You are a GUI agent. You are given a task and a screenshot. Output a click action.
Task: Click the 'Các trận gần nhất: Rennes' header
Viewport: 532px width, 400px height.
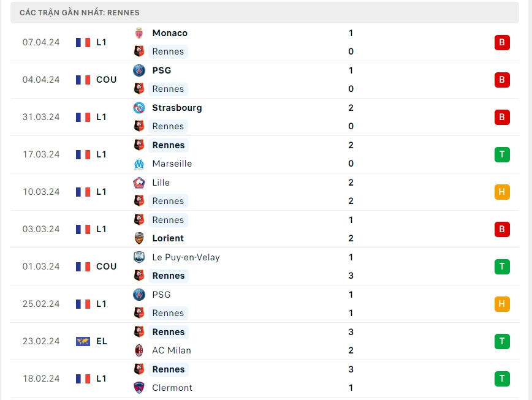(80, 12)
